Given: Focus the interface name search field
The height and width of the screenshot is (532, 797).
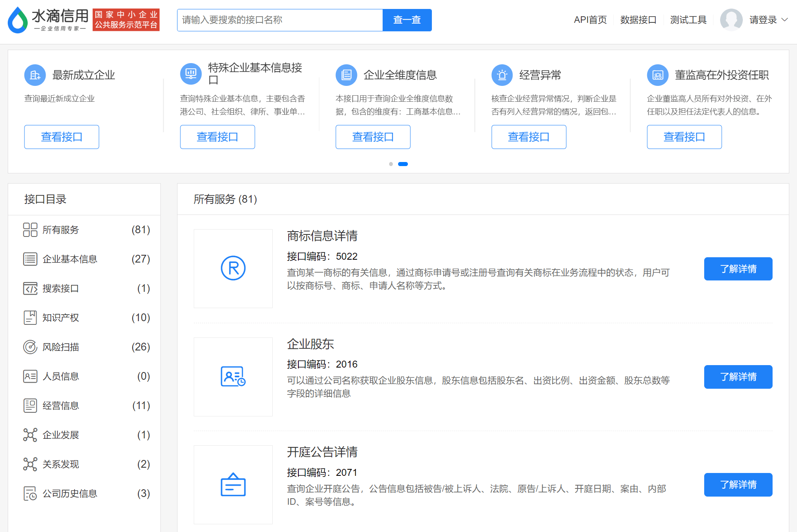Looking at the screenshot, I should point(280,20).
